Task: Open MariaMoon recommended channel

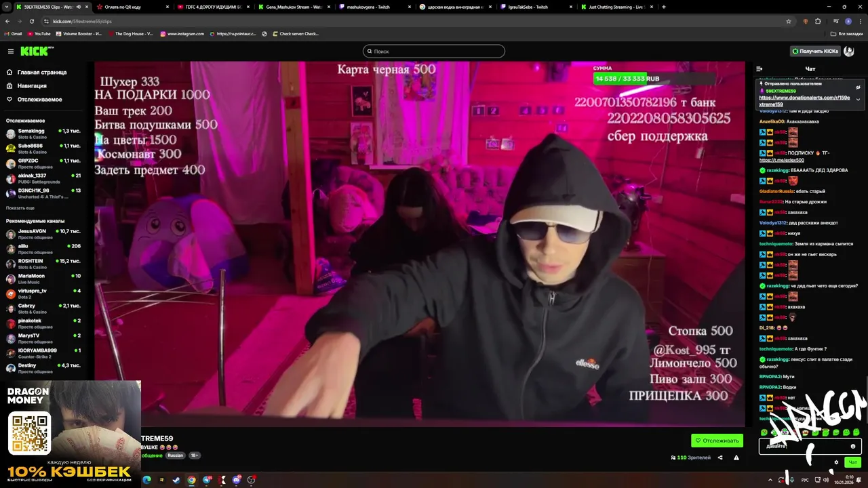Action: click(43, 279)
